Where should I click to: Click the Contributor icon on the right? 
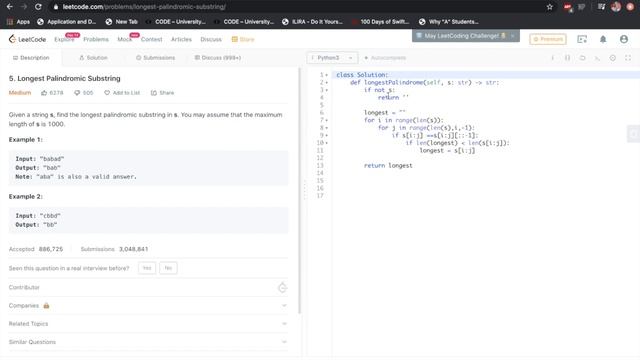point(282,287)
